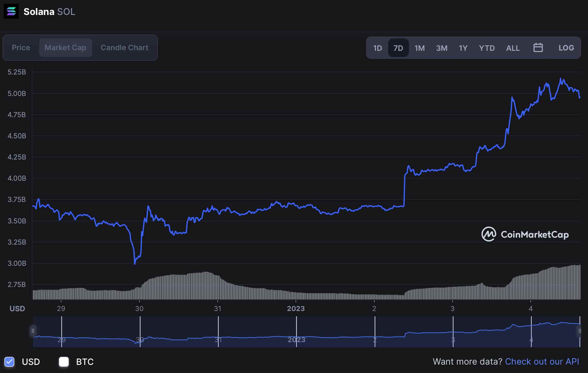Viewport: 588px width, 373px height.
Task: Click the checked USD checkbox icon
Action: [9, 362]
